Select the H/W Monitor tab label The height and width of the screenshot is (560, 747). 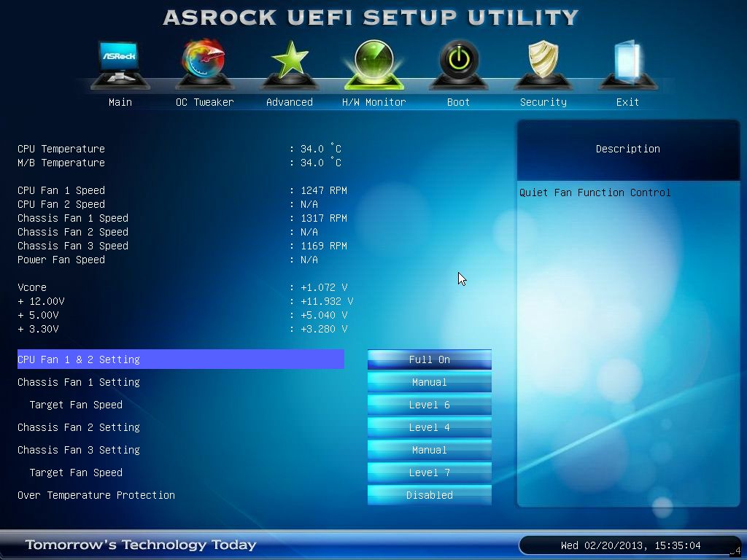pyautogui.click(x=374, y=102)
